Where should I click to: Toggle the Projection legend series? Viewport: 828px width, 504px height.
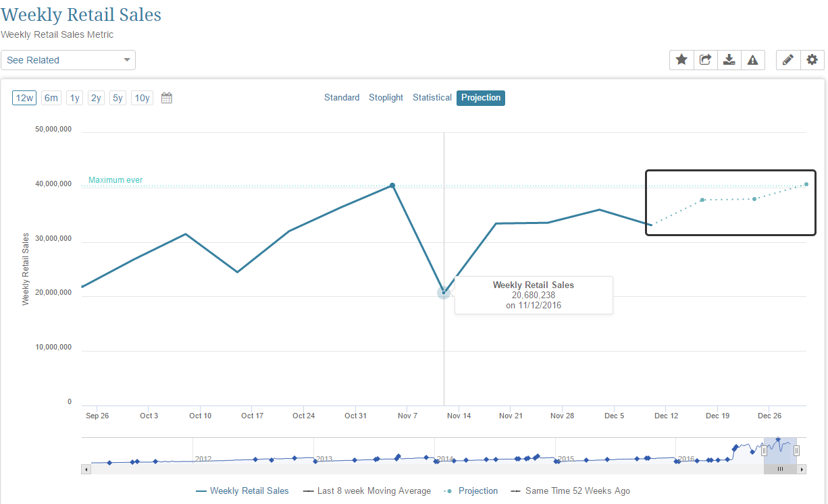point(471,491)
